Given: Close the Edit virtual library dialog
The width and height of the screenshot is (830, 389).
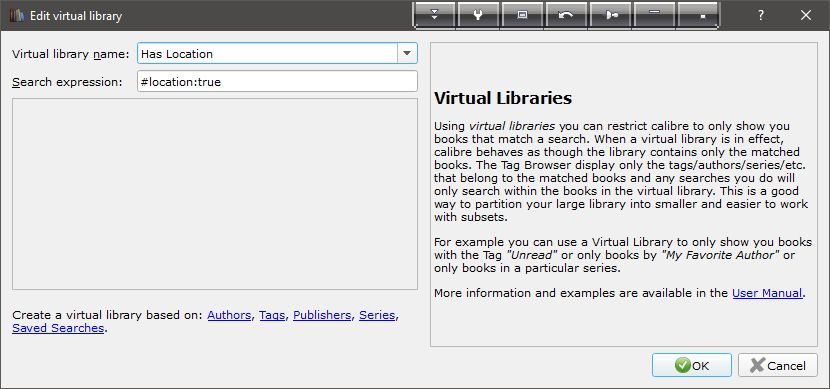Looking at the screenshot, I should point(806,15).
